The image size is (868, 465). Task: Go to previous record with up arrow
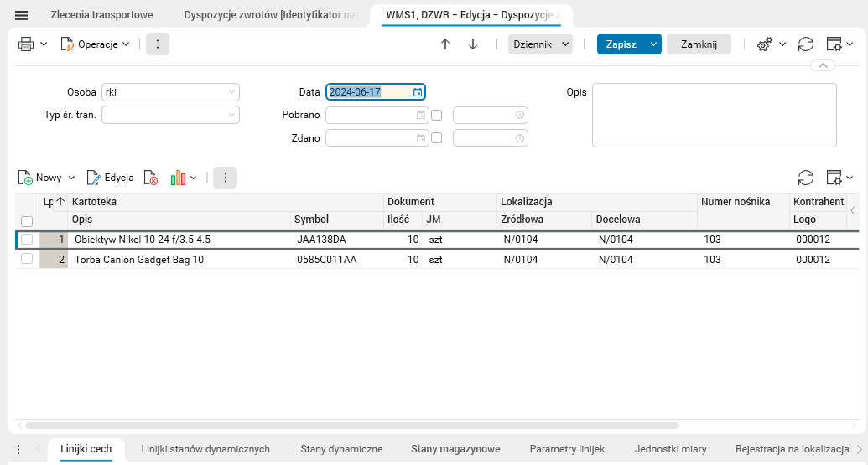445,44
